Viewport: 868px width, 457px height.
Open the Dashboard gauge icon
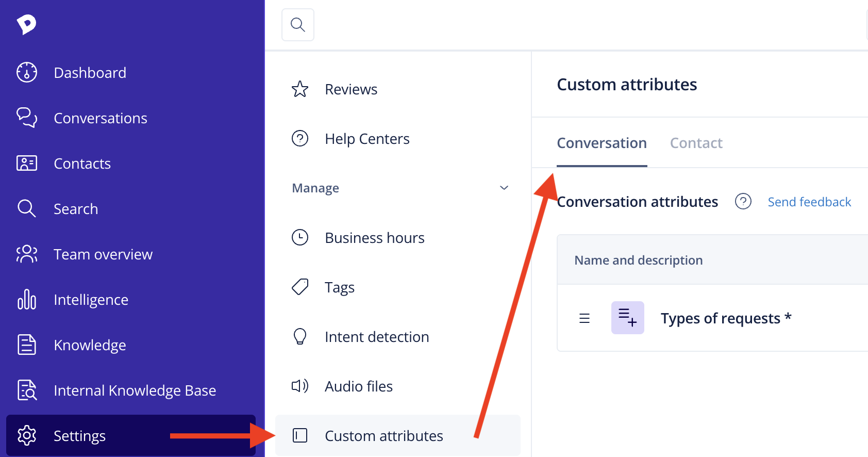[27, 72]
